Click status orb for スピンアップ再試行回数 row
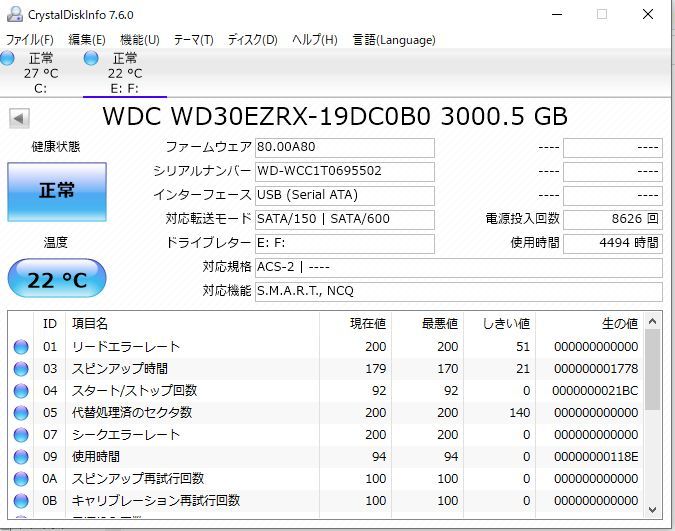Image resolution: width=675 pixels, height=531 pixels. coord(21,478)
